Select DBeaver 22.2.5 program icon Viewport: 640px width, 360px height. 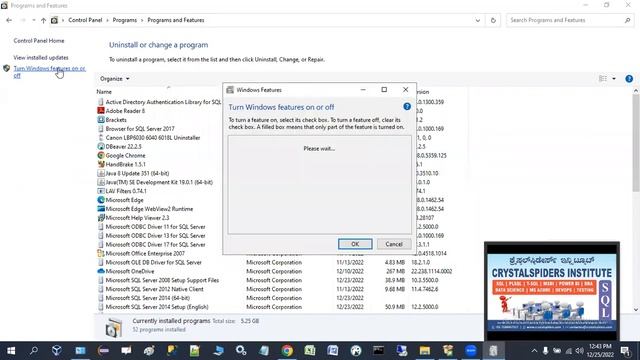click(101, 146)
